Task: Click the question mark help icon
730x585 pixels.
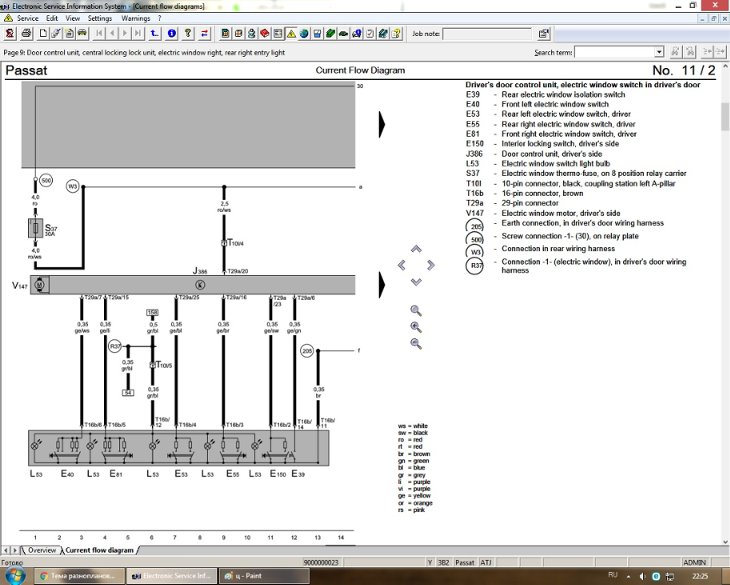Action: pos(188,34)
